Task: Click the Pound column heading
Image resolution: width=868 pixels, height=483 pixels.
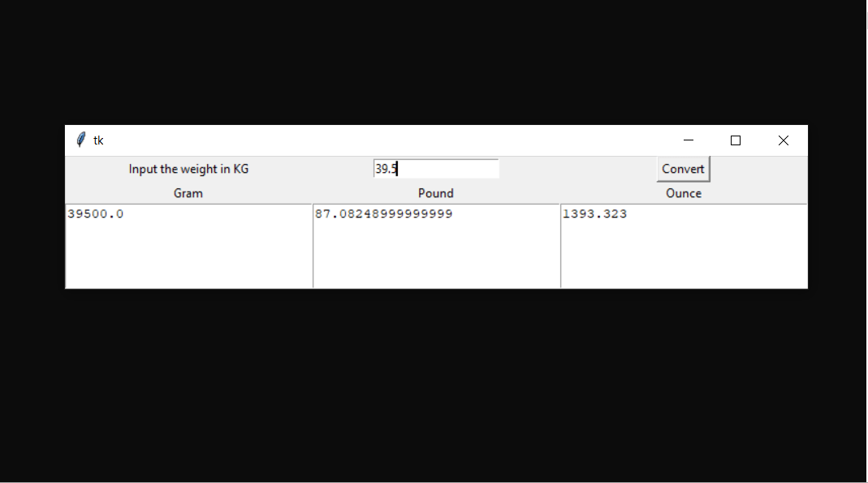Action: click(436, 193)
